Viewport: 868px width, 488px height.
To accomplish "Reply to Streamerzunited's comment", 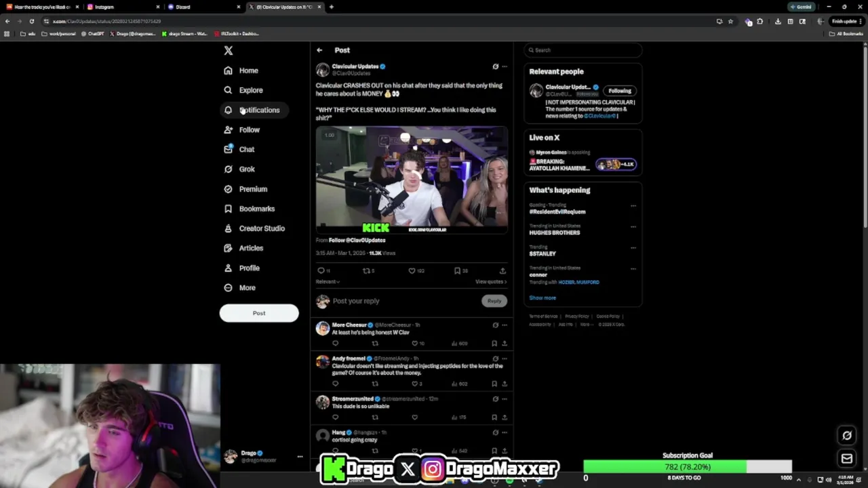I will point(335,417).
